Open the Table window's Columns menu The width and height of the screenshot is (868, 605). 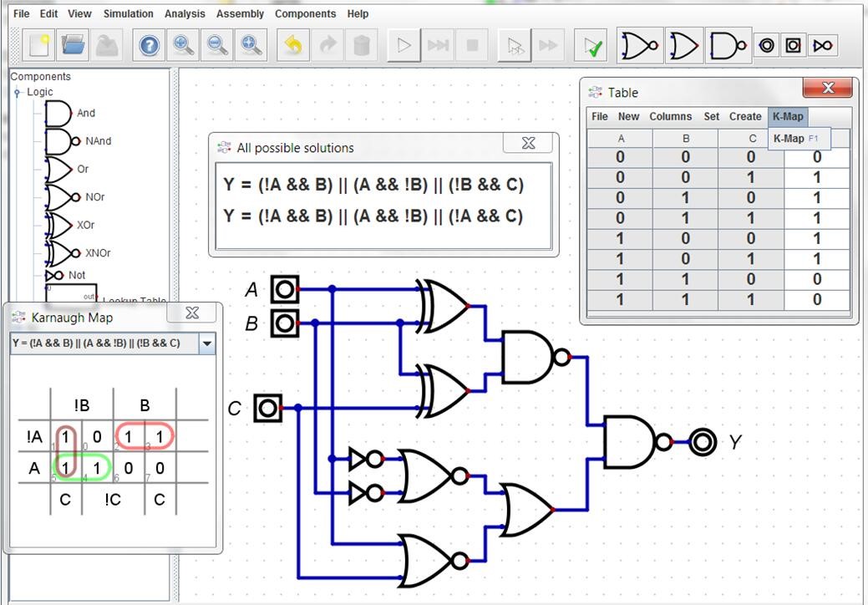[x=670, y=117]
